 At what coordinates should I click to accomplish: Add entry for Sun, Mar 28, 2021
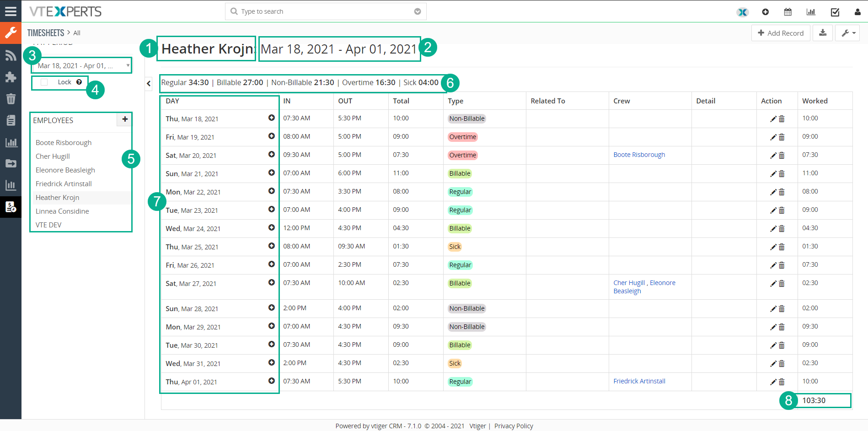pyautogui.click(x=271, y=308)
